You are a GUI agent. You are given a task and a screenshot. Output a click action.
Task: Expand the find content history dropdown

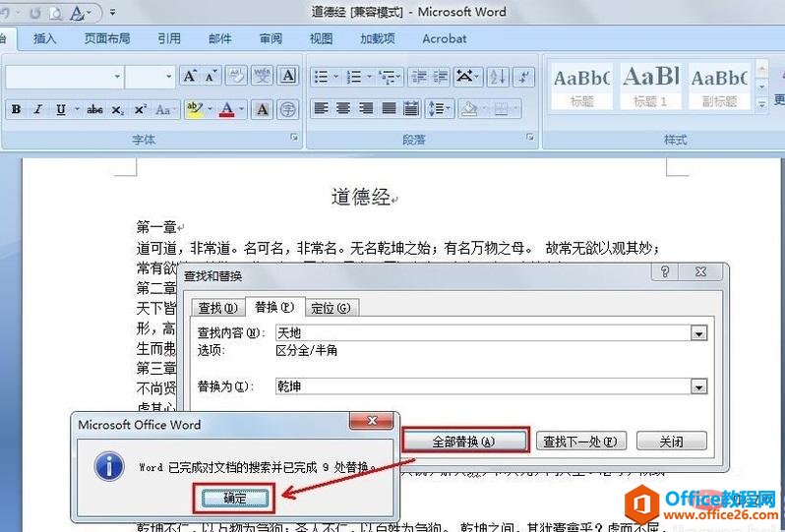tap(698, 333)
